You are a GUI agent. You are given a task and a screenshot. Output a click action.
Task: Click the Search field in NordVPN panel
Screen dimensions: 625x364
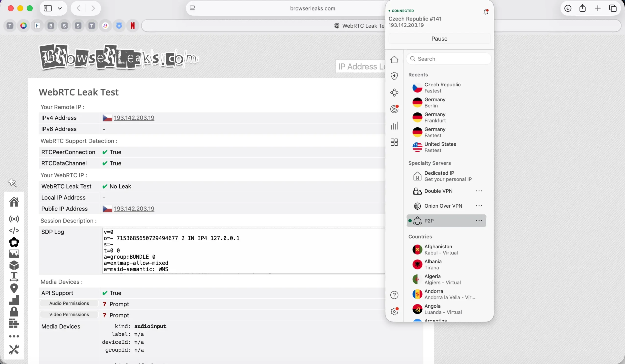coord(448,59)
